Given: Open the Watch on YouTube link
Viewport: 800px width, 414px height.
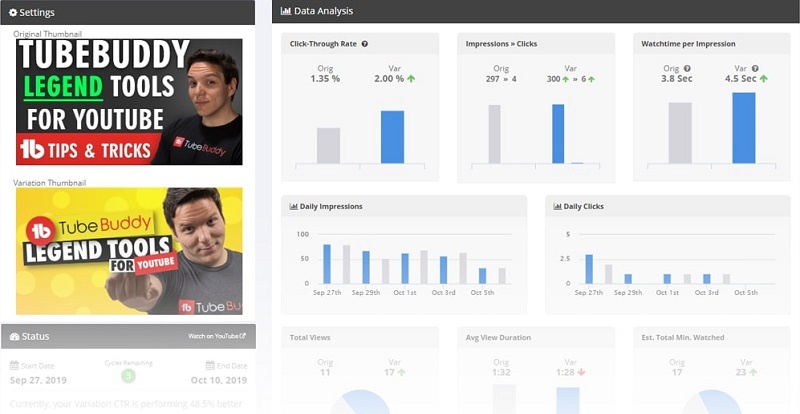Looking at the screenshot, I should click(217, 336).
